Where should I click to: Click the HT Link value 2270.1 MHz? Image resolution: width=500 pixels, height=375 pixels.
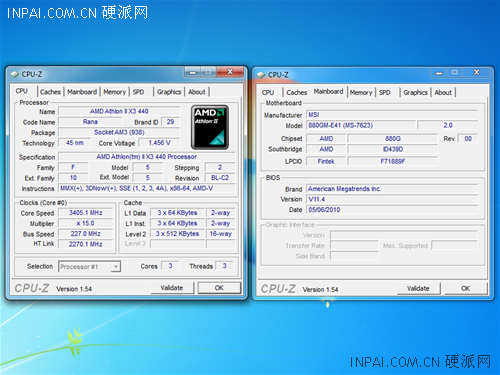[x=86, y=244]
